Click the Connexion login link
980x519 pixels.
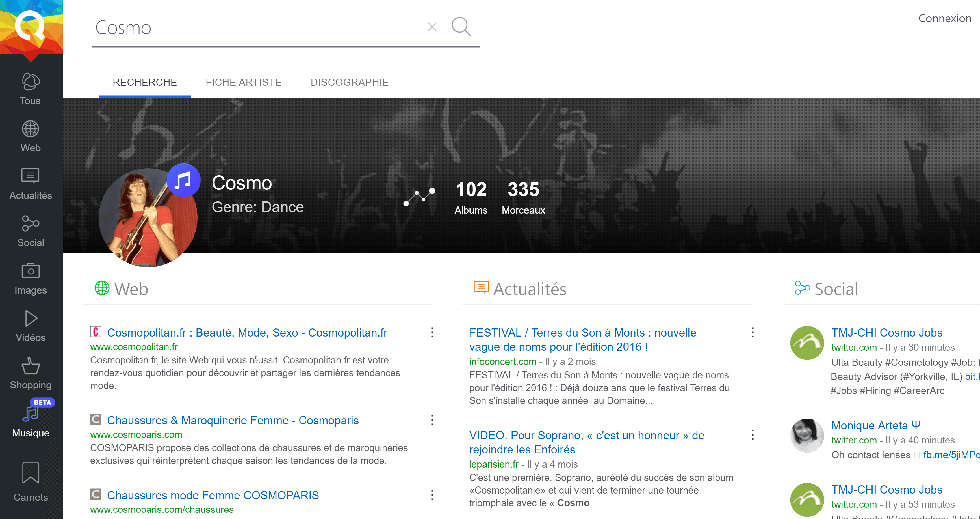[x=945, y=18]
